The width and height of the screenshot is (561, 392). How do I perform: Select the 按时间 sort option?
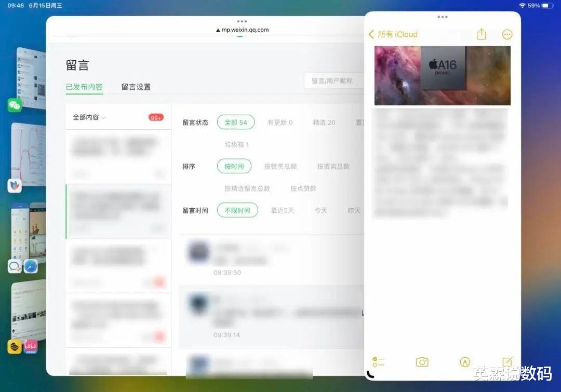pos(234,166)
